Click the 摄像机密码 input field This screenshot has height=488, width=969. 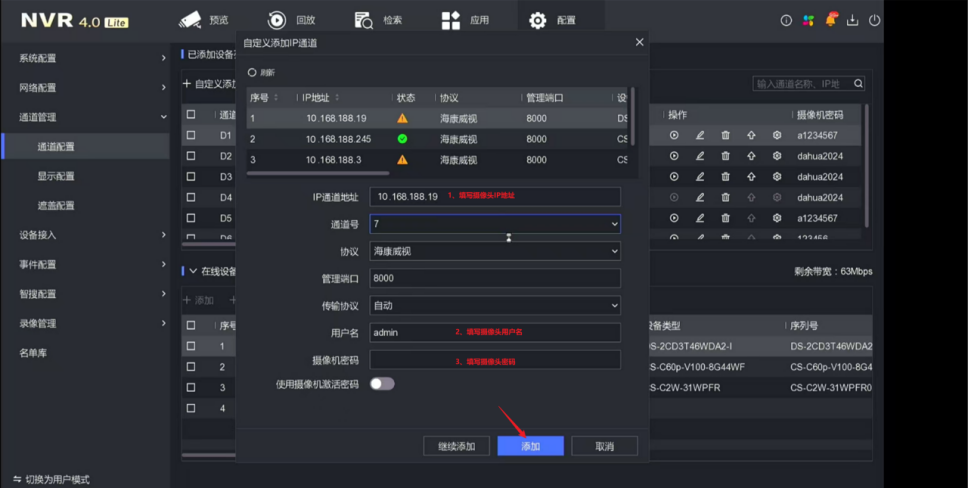point(495,360)
